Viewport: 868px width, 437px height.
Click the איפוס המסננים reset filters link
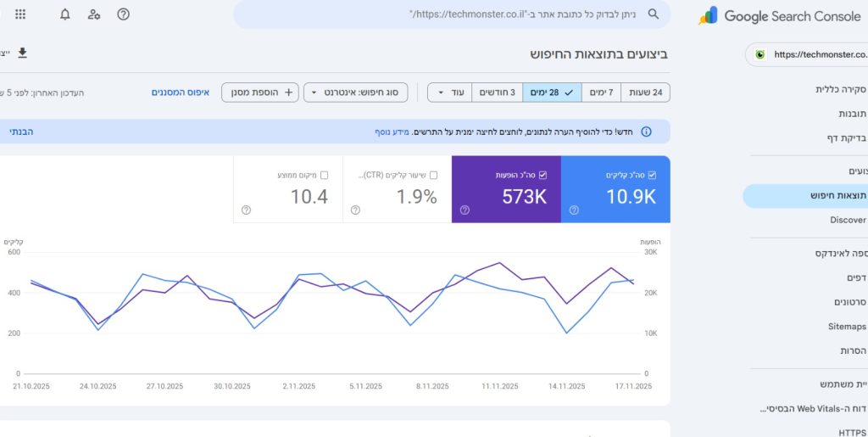[181, 92]
